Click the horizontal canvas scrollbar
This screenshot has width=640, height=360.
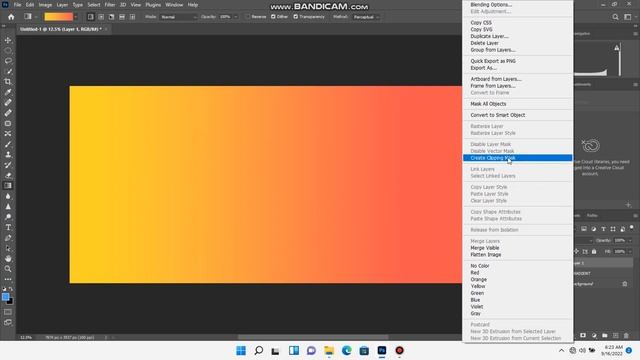(x=313, y=338)
